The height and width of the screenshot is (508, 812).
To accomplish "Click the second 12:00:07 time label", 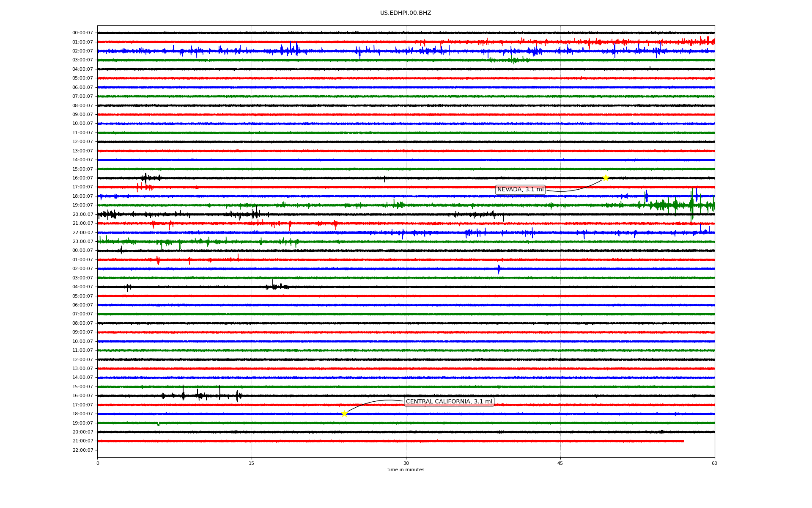I will coord(82,359).
